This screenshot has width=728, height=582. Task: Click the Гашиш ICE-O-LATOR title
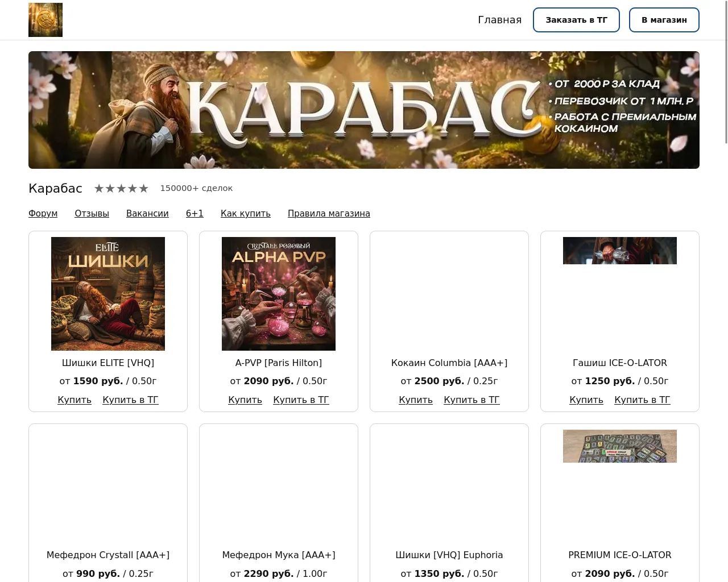620,363
